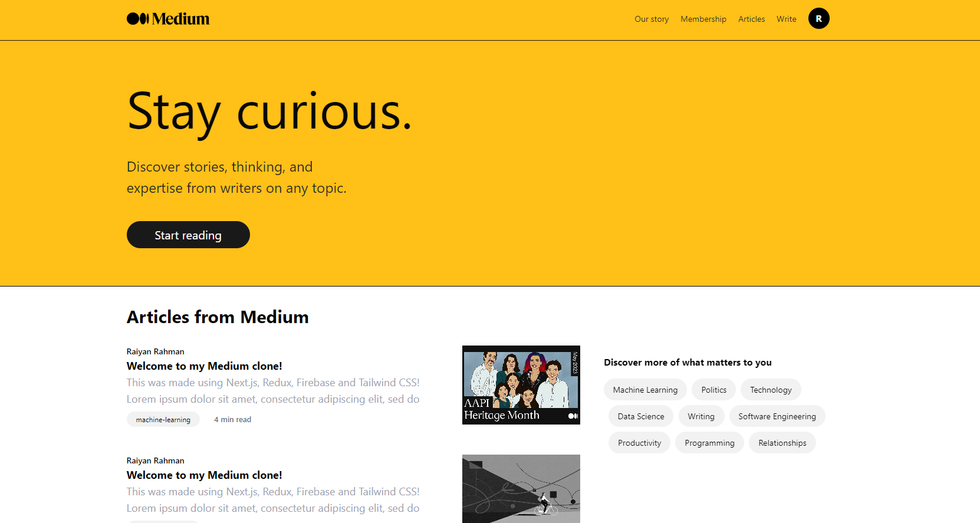Open the R user avatar menu
Image resolution: width=980 pixels, height=523 pixels.
(818, 19)
